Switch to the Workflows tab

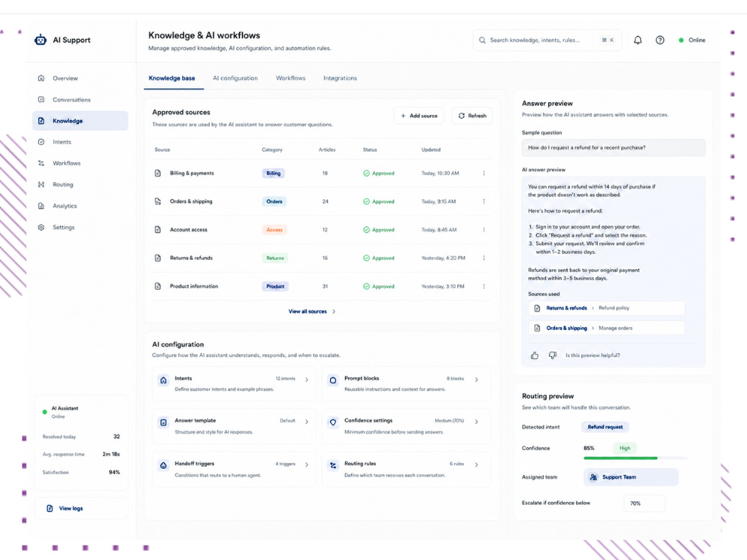pos(291,78)
